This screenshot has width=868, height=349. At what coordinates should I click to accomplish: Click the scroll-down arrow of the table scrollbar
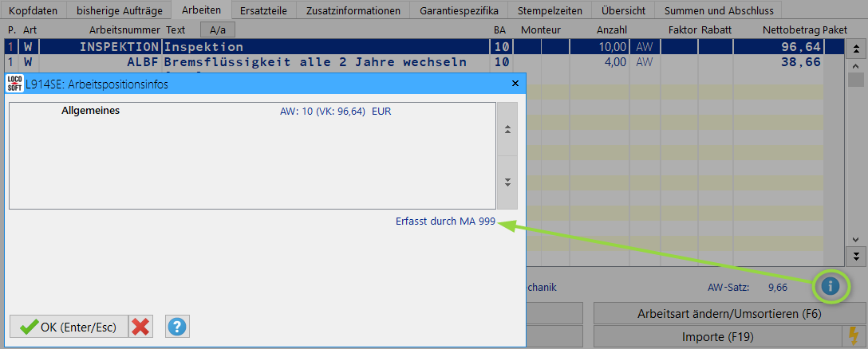[855, 239]
